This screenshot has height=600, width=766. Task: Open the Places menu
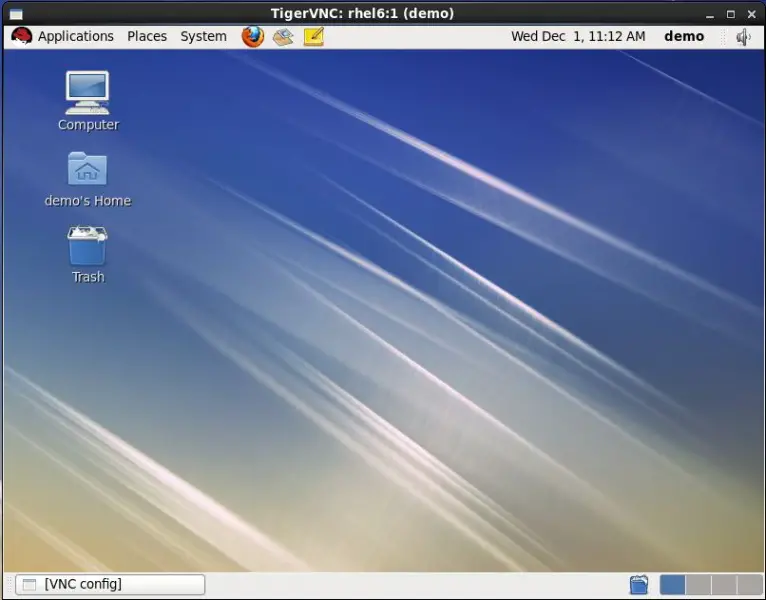(147, 37)
